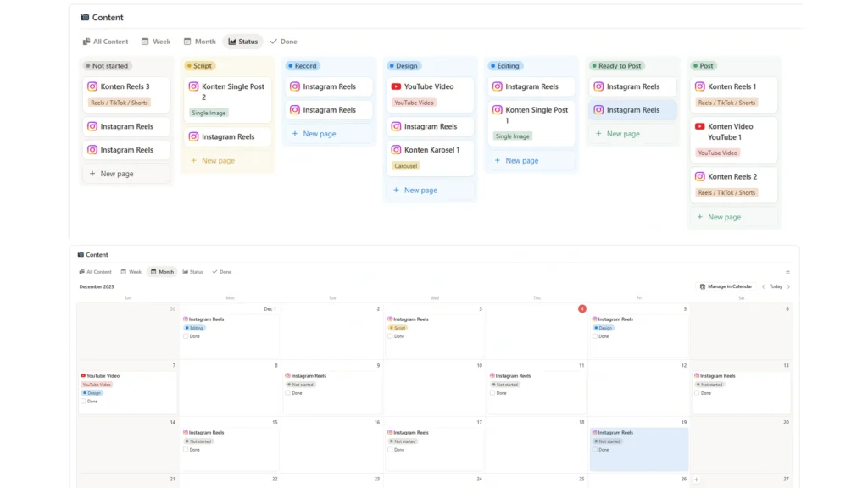This screenshot has width=868, height=488.
Task: Click the Instagram icon on Konten Karosel 1
Action: pyautogui.click(x=396, y=150)
